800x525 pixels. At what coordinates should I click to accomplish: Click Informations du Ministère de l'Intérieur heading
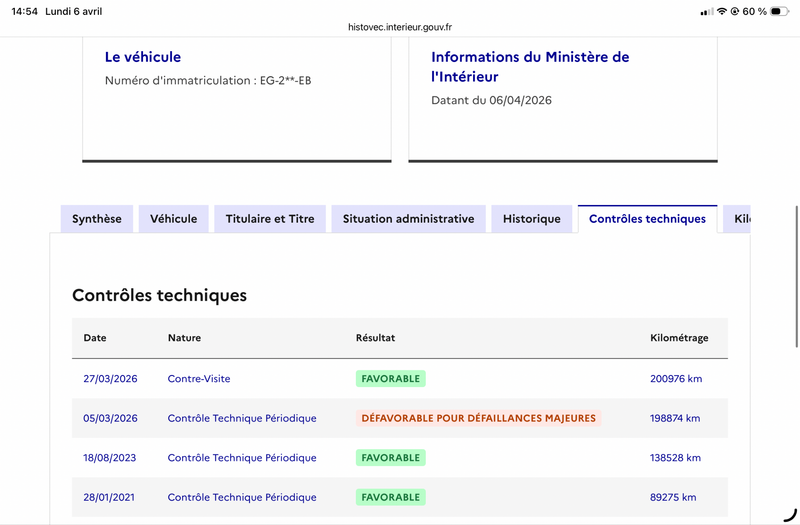tap(530, 66)
